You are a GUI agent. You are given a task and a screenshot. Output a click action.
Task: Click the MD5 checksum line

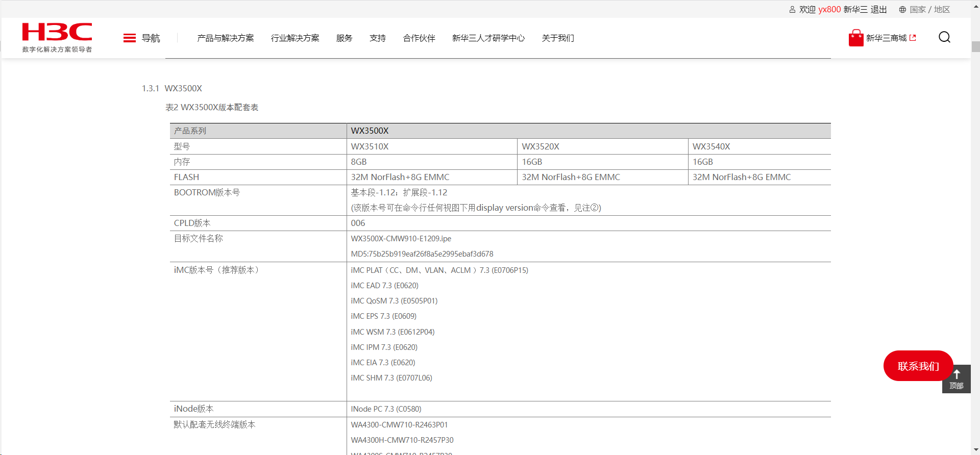[x=422, y=254]
